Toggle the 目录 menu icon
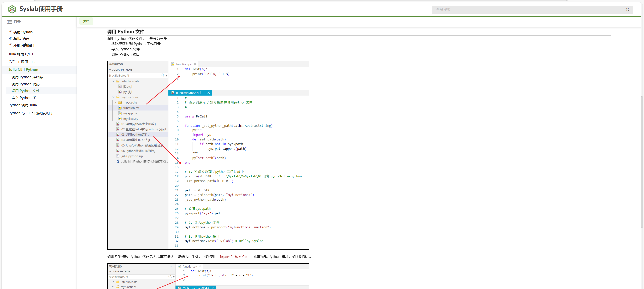This screenshot has width=644, height=289. coord(10,22)
